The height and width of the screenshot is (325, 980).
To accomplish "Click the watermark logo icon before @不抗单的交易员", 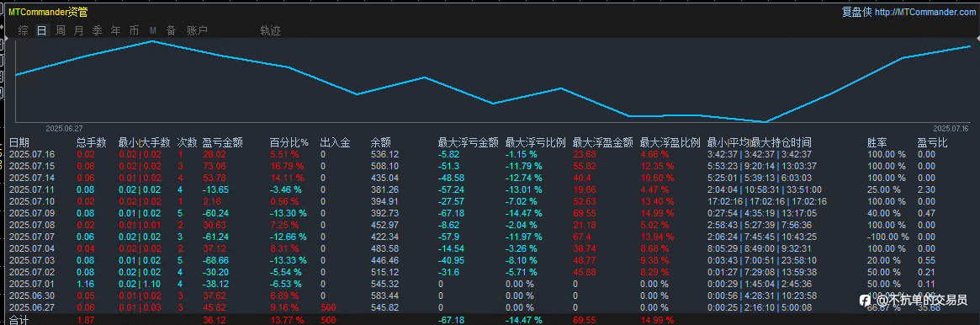I will coord(866,301).
